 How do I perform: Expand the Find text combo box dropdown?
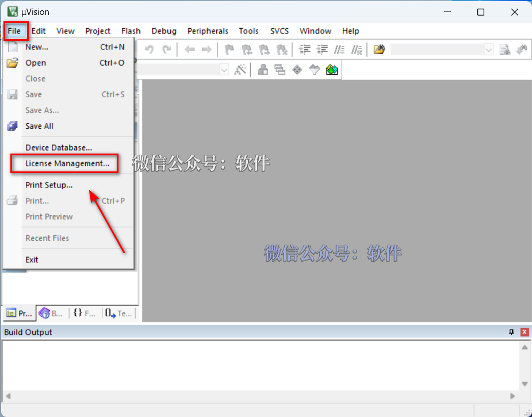click(488, 50)
